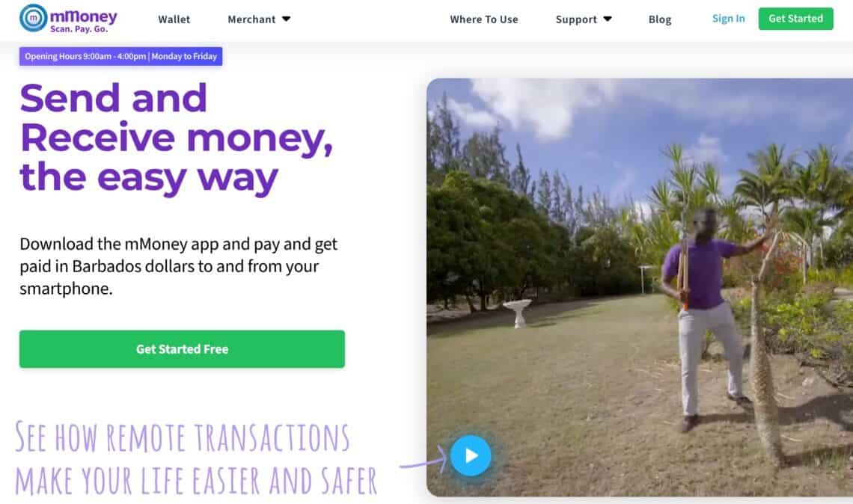Click the purple arrow pointing to play button
This screenshot has height=504, width=853.
click(424, 462)
